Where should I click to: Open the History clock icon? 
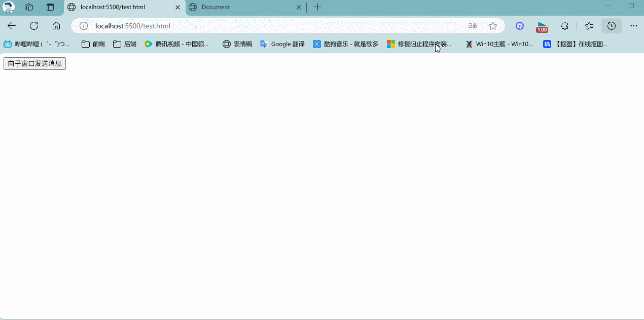(612, 26)
